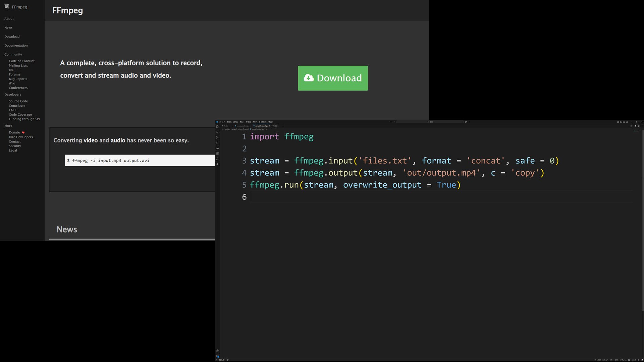Open the Security link in FFmpeg sidebar

(x=15, y=146)
